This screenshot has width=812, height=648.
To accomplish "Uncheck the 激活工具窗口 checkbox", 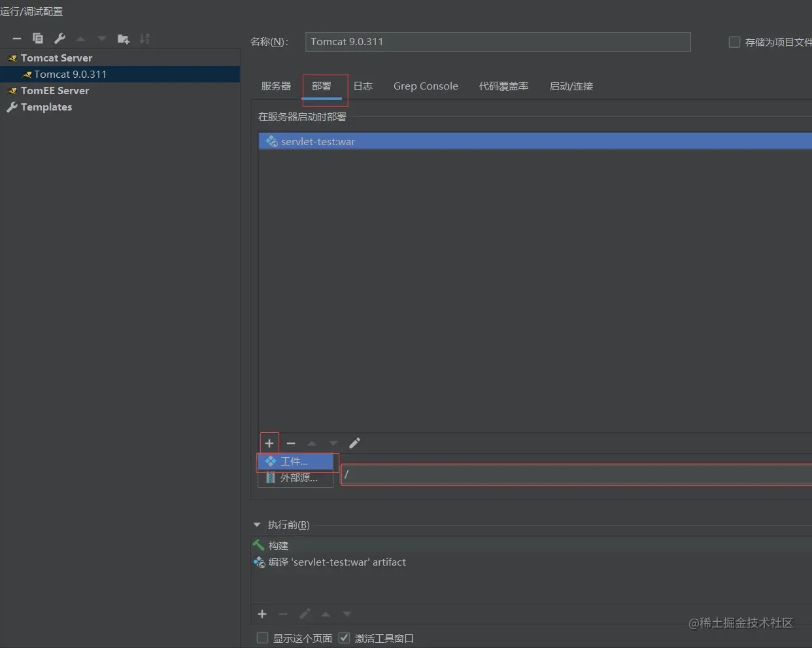I will tap(345, 638).
